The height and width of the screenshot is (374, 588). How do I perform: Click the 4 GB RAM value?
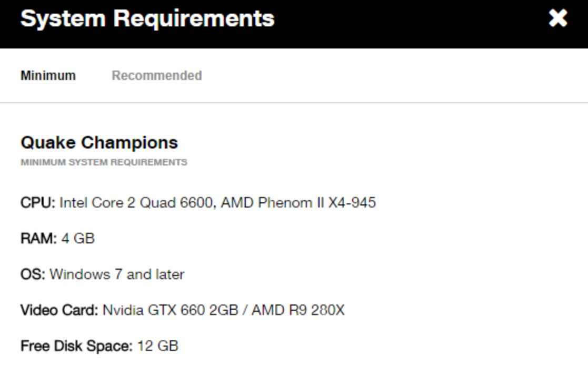tap(78, 239)
